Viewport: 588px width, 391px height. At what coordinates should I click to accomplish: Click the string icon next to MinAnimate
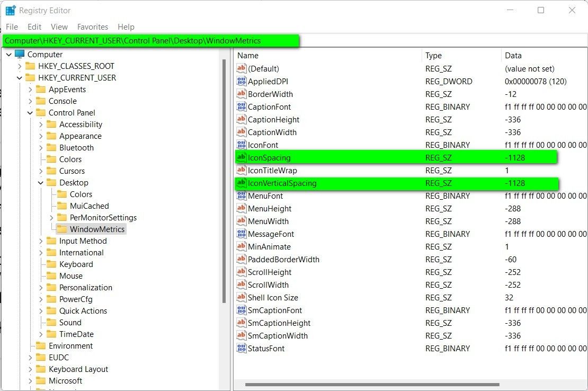click(241, 246)
